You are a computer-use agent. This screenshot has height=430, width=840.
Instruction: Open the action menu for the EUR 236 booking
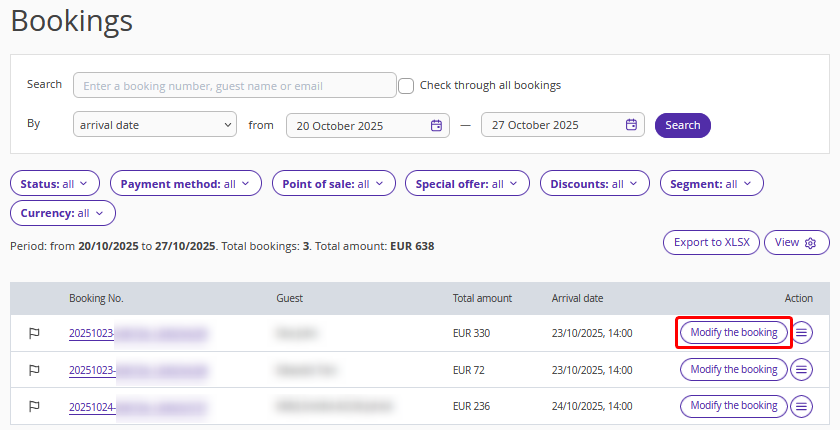(x=801, y=406)
